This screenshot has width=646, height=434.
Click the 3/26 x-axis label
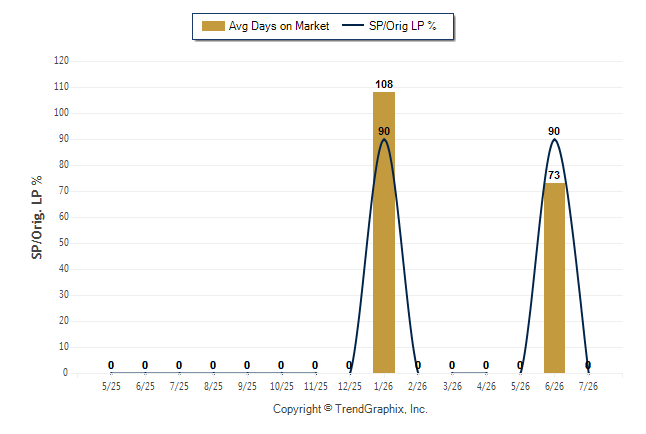click(x=452, y=386)
